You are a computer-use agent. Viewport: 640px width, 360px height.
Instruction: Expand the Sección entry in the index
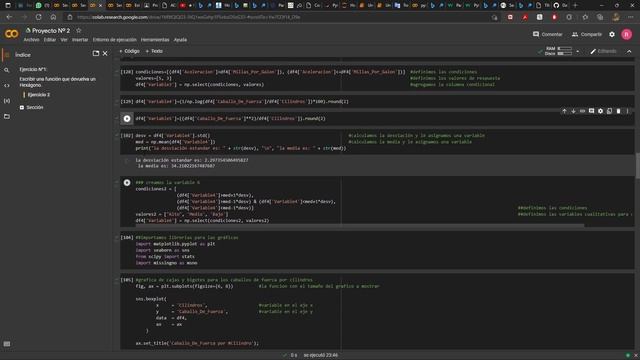tap(22, 107)
